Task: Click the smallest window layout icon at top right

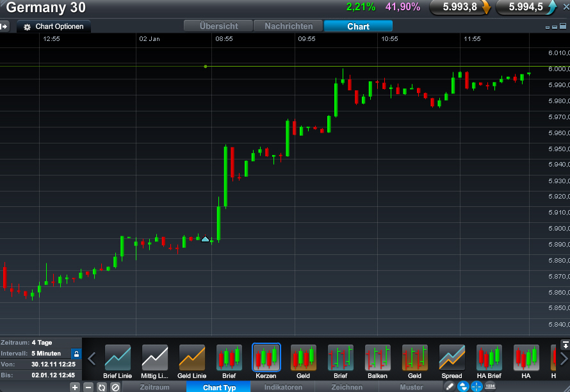Action: tap(548, 28)
